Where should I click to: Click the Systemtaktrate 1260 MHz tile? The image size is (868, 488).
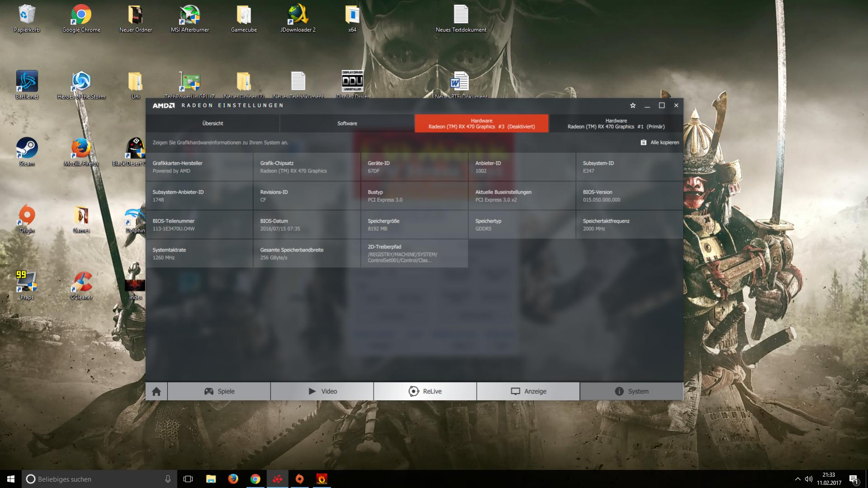coord(199,254)
